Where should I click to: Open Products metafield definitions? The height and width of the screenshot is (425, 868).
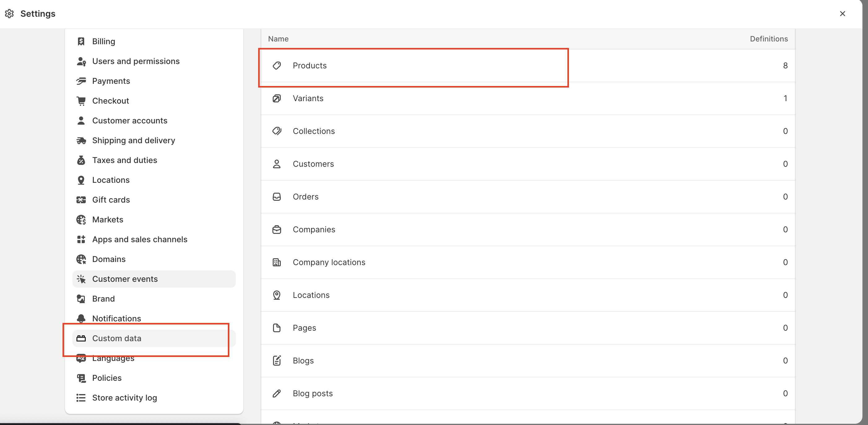309,66
